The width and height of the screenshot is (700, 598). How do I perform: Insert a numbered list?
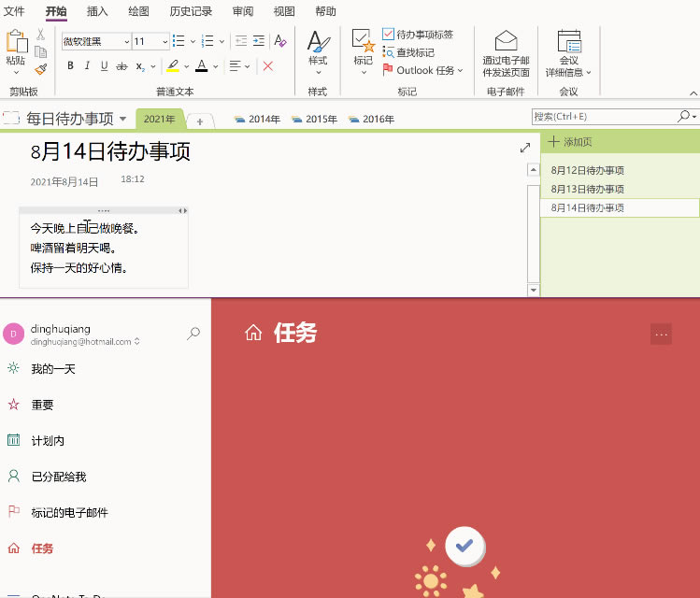click(x=207, y=41)
